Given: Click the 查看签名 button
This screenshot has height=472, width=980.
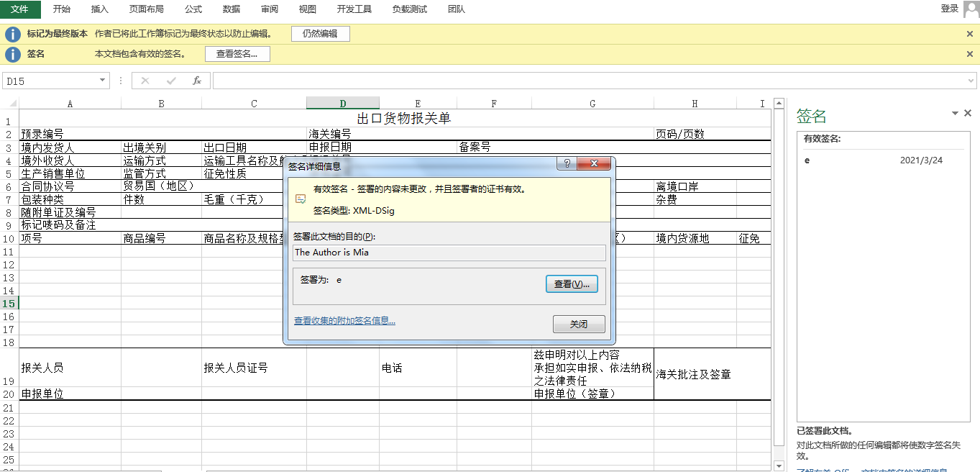Looking at the screenshot, I should [237, 53].
